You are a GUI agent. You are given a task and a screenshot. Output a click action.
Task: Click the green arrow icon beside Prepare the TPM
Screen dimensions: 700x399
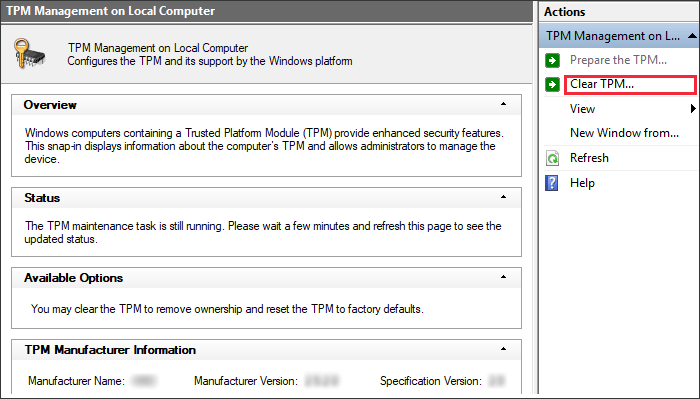(552, 60)
